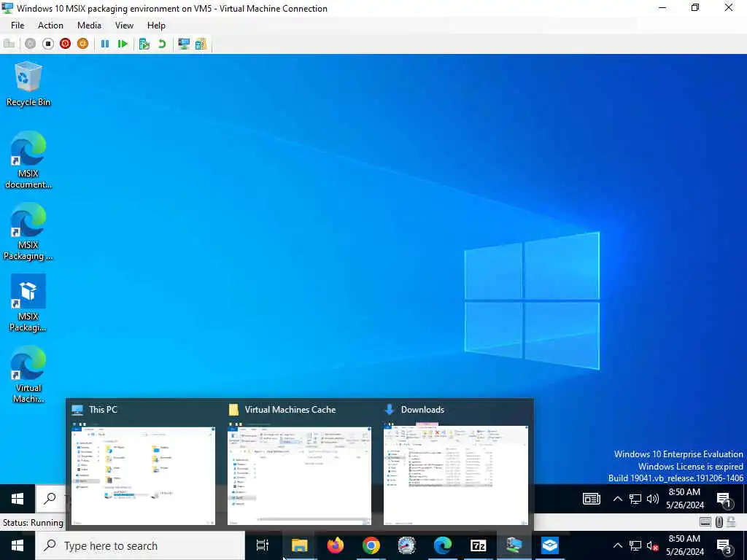Select the MSIX Packagi... blue box shortcut
This screenshot has width=747, height=560.
(28, 303)
